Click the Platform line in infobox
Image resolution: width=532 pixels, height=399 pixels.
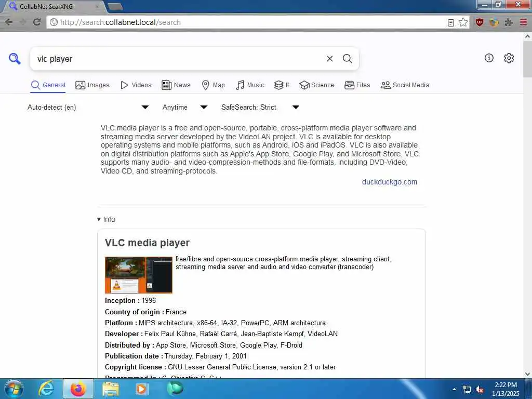pyautogui.click(x=215, y=323)
